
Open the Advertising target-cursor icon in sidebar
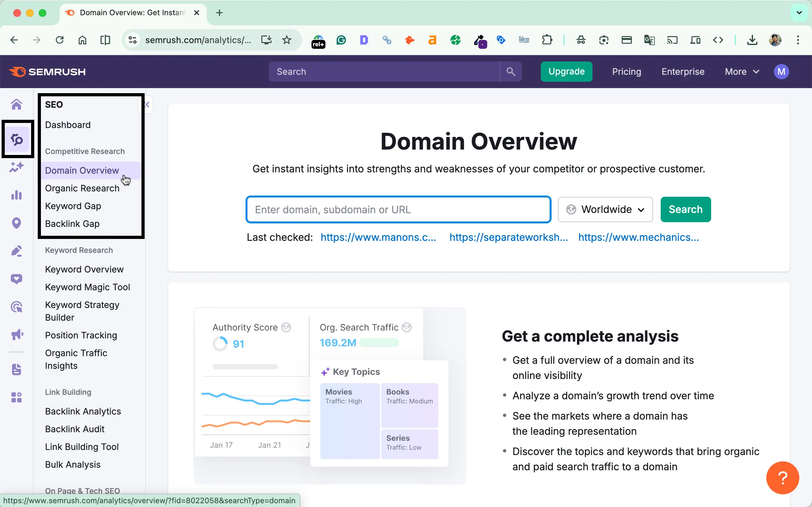16,306
